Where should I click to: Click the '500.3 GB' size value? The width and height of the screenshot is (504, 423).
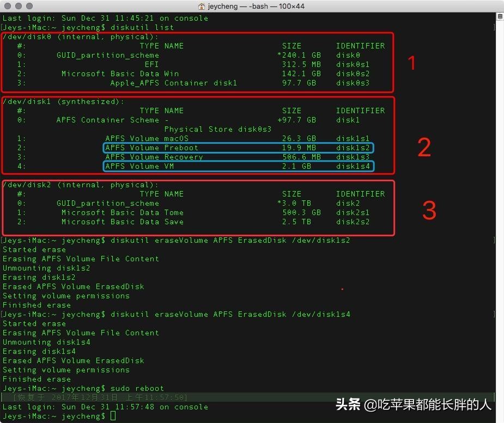coord(301,213)
